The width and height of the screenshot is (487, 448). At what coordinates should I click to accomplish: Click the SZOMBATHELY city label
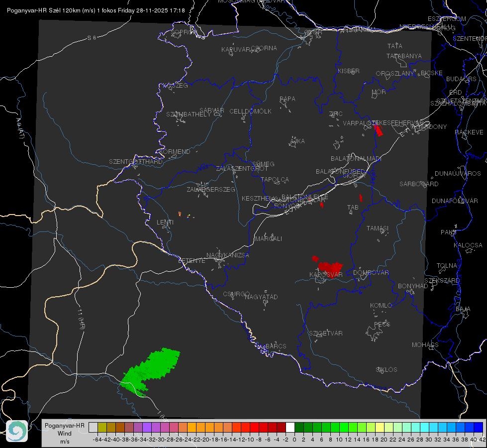tap(189, 114)
